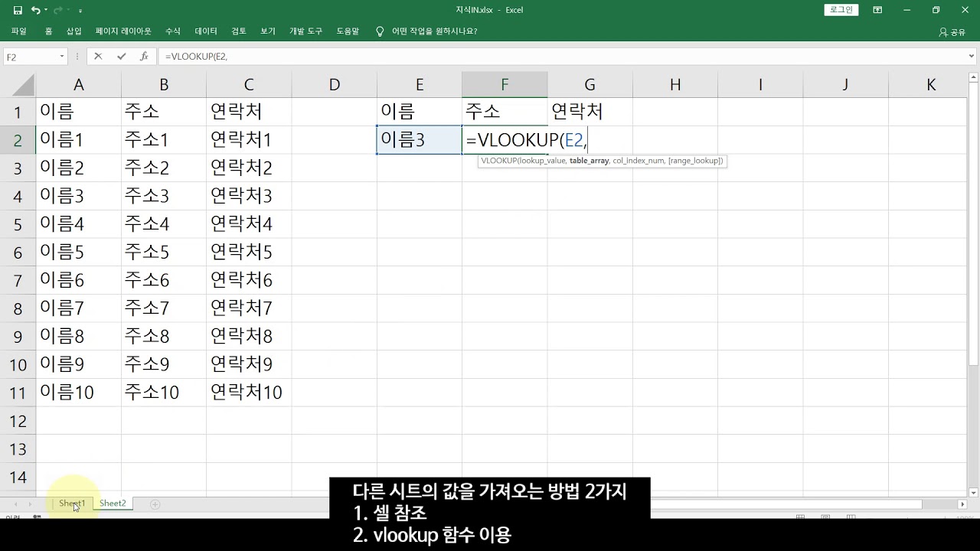
Task: Click the VLOOKUP name in the tooltip
Action: click(498, 161)
